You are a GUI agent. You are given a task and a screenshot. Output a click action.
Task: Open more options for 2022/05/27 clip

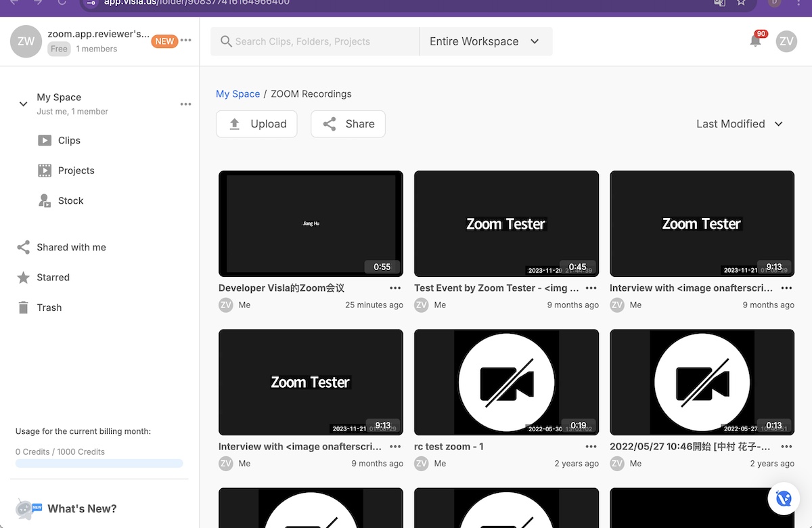pyautogui.click(x=786, y=447)
